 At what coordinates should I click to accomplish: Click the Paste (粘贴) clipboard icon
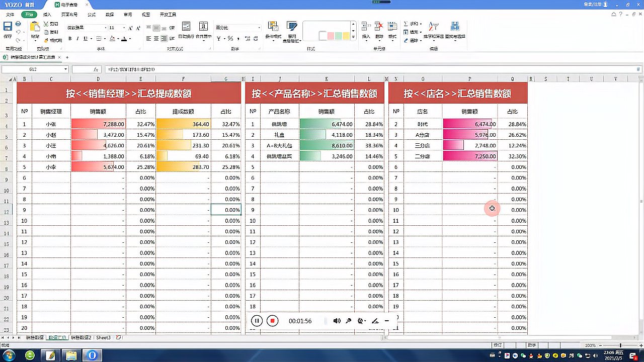pos(35,27)
